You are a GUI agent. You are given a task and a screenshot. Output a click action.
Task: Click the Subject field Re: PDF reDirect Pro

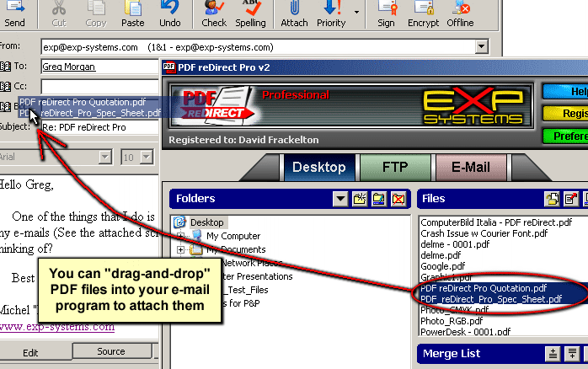(x=99, y=127)
